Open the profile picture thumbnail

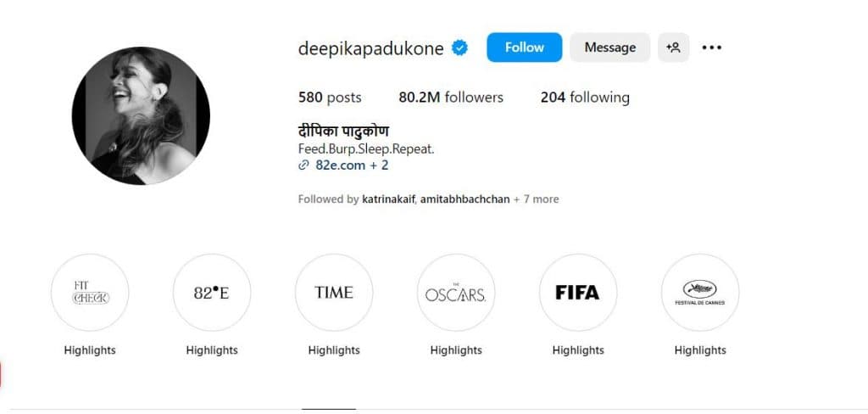pos(141,115)
